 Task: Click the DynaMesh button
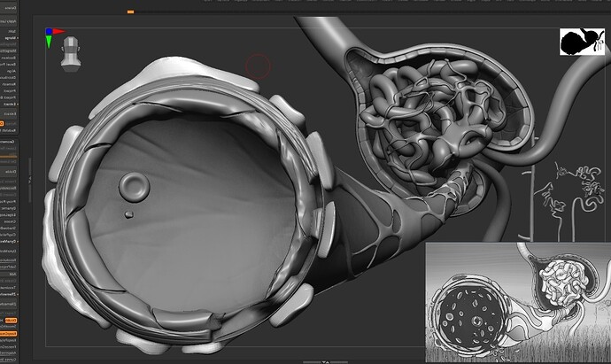click(x=9, y=251)
